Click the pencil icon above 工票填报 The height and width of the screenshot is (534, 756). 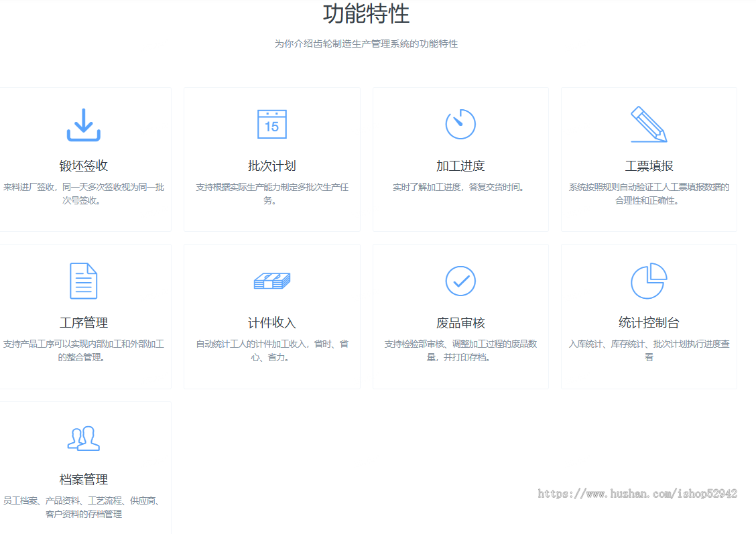(649, 125)
